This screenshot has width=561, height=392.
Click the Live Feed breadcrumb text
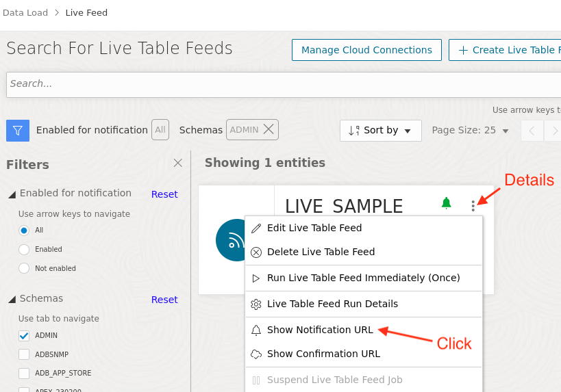[x=86, y=13]
